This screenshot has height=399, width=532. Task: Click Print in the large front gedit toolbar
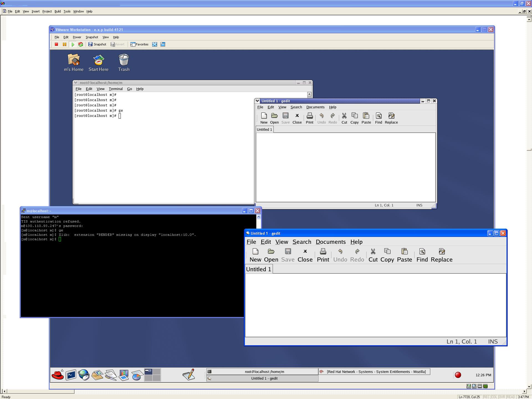click(323, 255)
